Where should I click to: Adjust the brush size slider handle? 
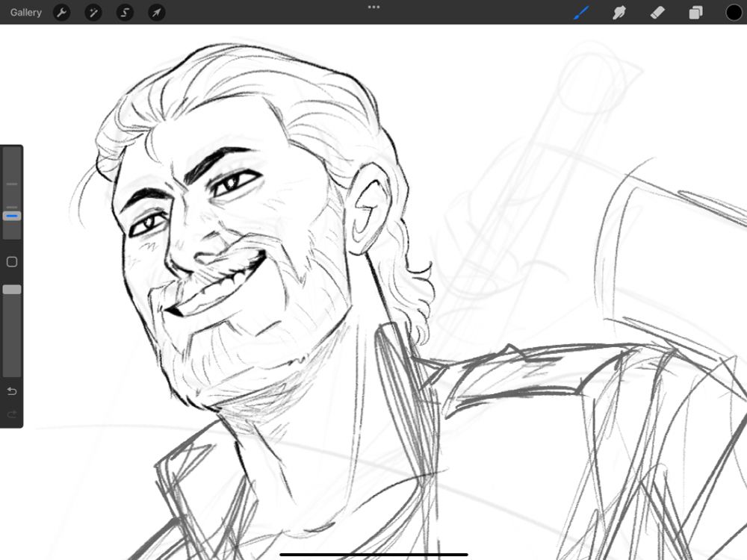[x=12, y=217]
